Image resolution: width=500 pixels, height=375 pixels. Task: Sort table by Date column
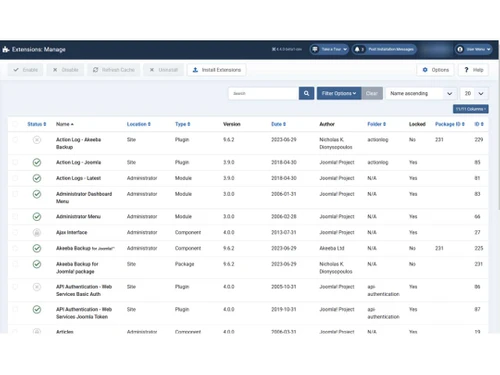click(278, 124)
